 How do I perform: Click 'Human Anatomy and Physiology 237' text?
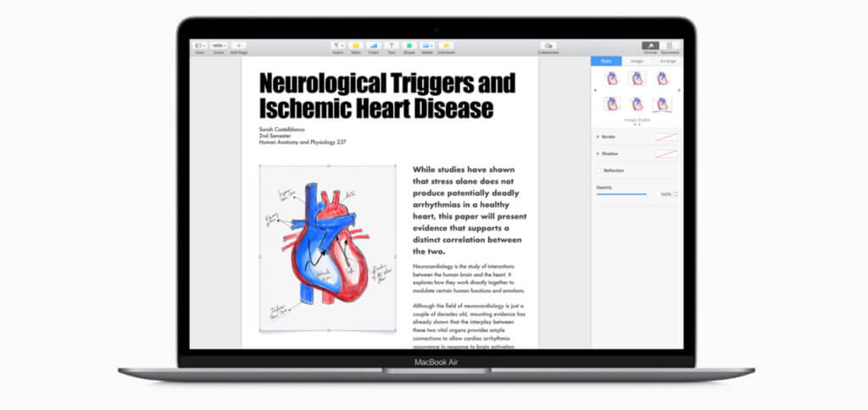tap(303, 142)
